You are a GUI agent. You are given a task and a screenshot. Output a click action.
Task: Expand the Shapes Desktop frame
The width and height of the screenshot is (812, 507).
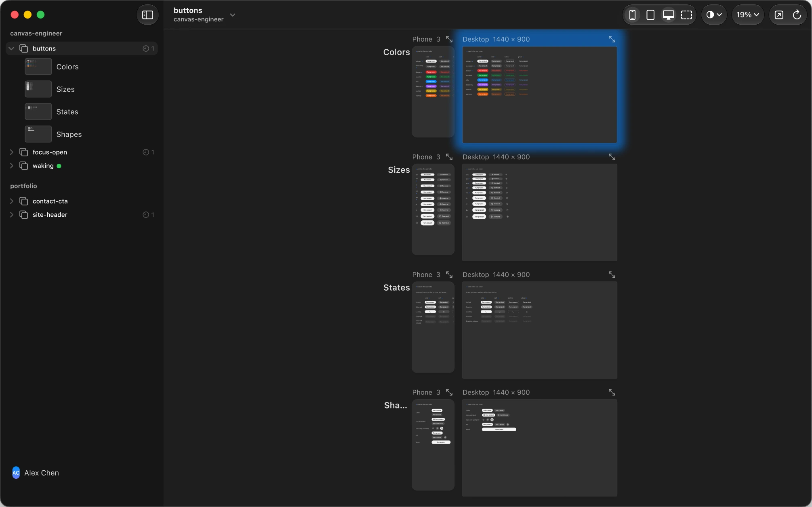612,393
